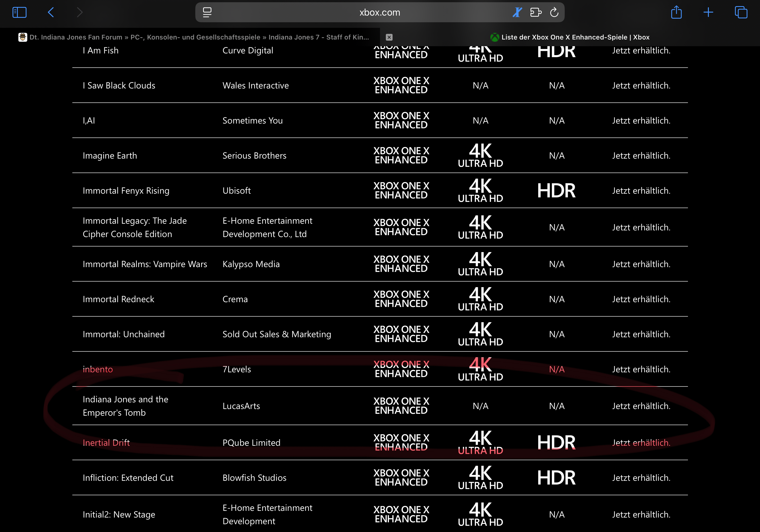
Task: Click the inbento game title
Action: coord(98,369)
